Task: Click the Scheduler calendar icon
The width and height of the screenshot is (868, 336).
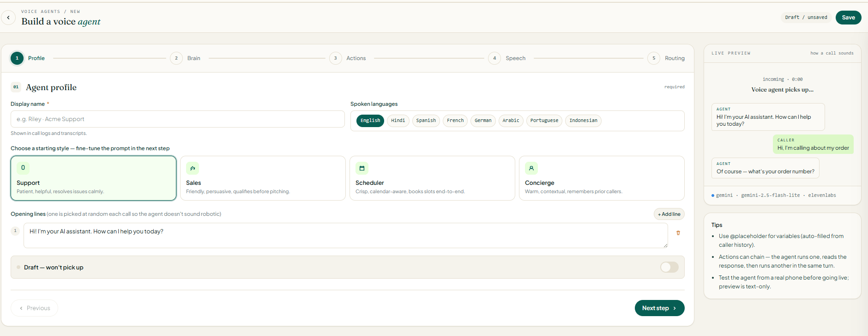Action: pyautogui.click(x=362, y=168)
